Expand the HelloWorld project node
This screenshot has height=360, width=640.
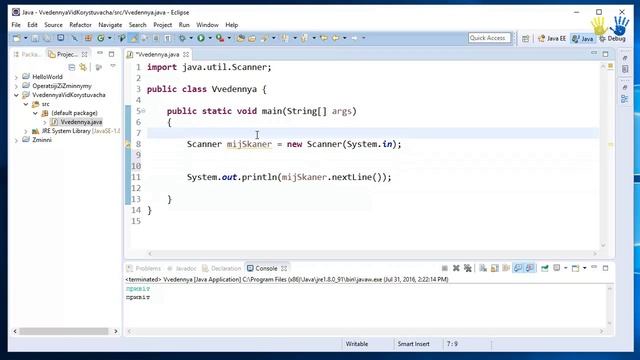point(16,77)
